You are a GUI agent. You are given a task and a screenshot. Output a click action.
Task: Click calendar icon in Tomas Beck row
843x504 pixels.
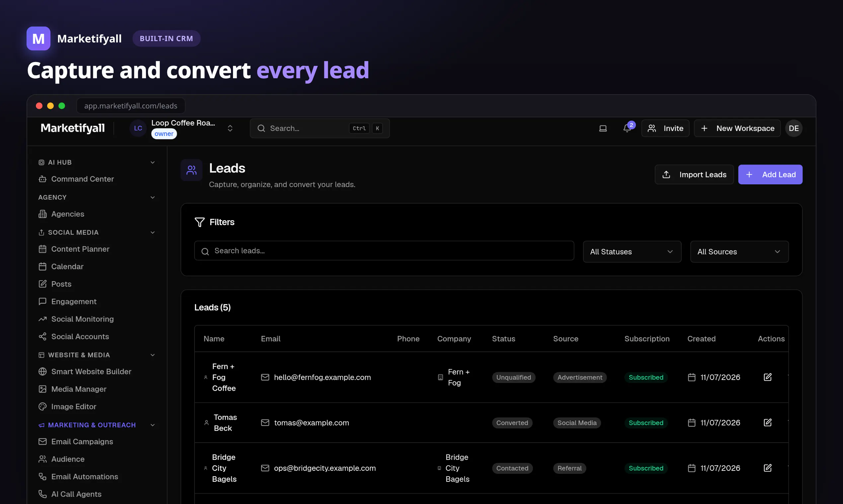tap(692, 423)
